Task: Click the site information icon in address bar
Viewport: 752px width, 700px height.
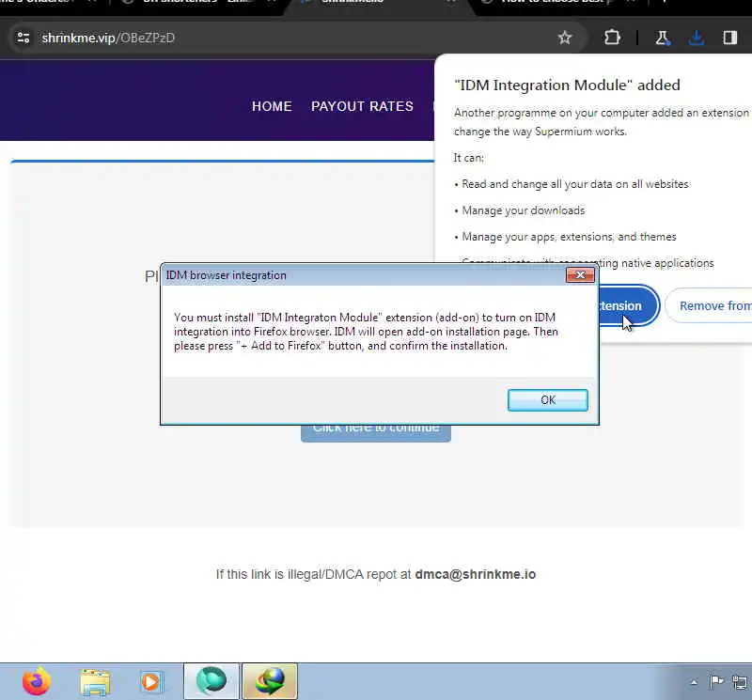Action: (x=23, y=38)
